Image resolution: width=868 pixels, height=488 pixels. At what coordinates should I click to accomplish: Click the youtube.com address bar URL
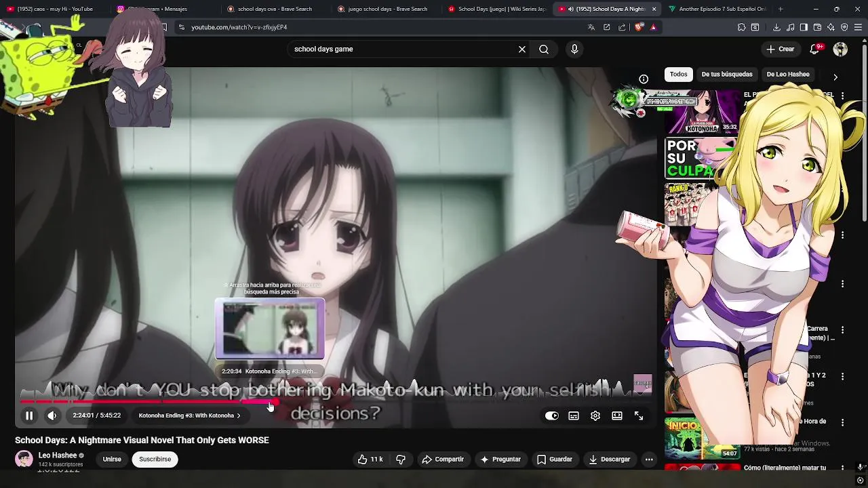(239, 27)
